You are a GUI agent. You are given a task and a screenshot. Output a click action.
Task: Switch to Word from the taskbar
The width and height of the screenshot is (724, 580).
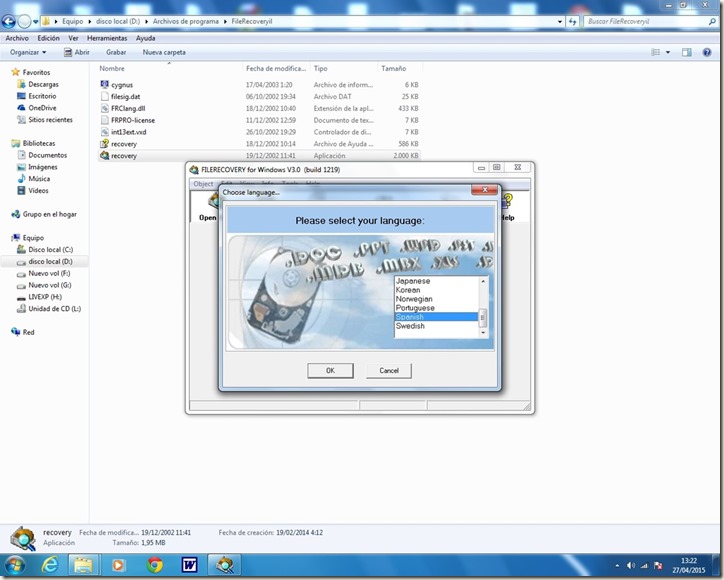click(x=189, y=566)
